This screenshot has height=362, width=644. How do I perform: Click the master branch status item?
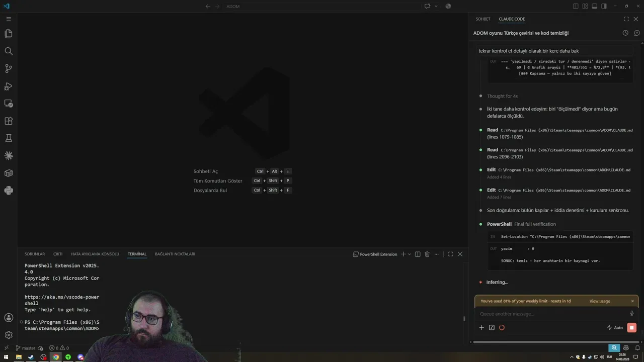click(x=25, y=348)
